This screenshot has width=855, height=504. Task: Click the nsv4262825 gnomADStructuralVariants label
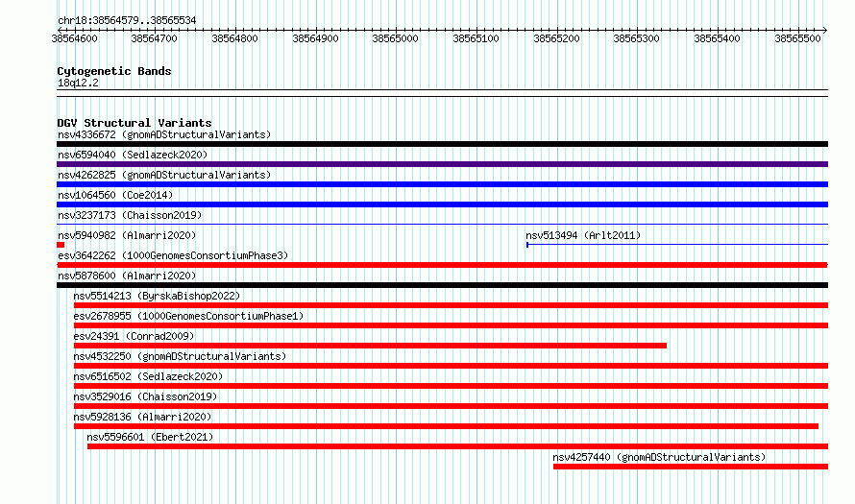(x=164, y=175)
